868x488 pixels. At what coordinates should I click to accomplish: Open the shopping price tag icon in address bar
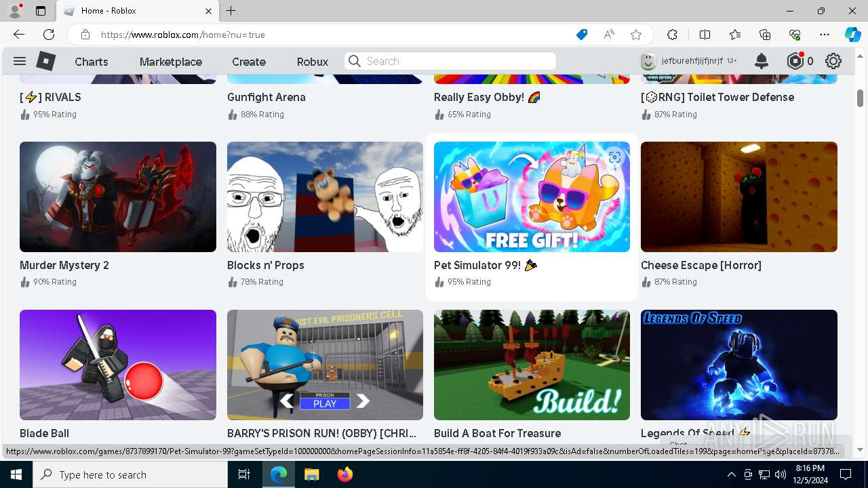pyautogui.click(x=582, y=35)
